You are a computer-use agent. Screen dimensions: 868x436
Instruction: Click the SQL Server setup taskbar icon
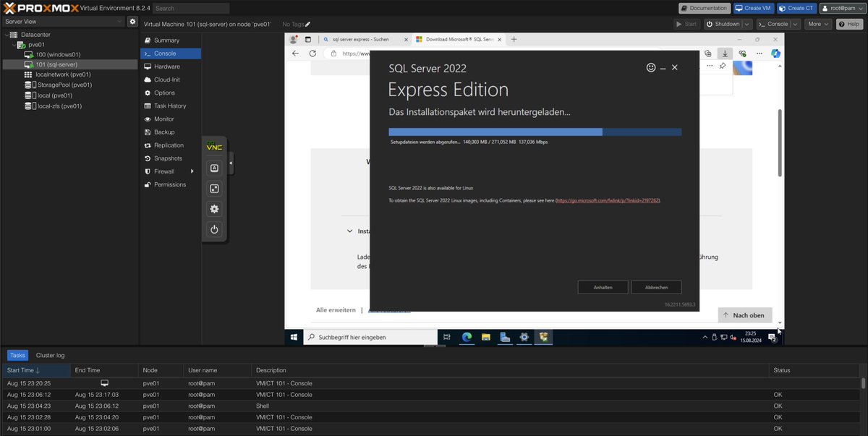coord(543,337)
